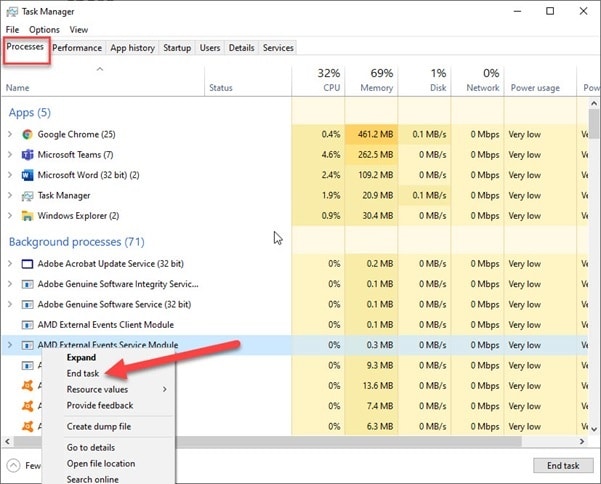
Task: Switch to the Performance tab
Action: [x=77, y=48]
